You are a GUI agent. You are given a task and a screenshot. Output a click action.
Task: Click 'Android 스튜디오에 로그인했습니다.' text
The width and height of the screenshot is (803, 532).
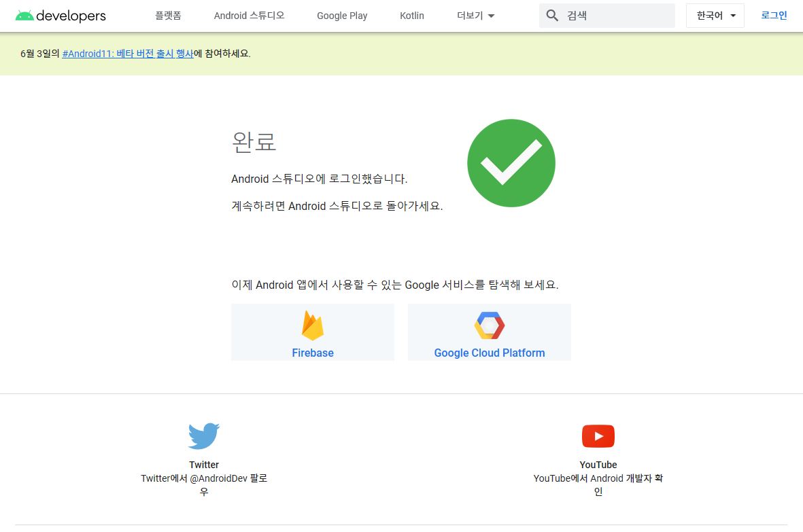[x=320, y=179]
